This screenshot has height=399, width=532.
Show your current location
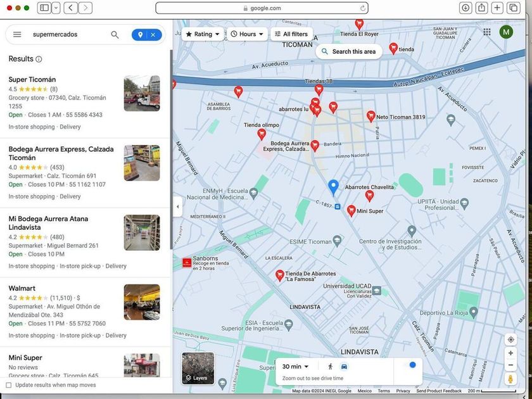tap(510, 339)
